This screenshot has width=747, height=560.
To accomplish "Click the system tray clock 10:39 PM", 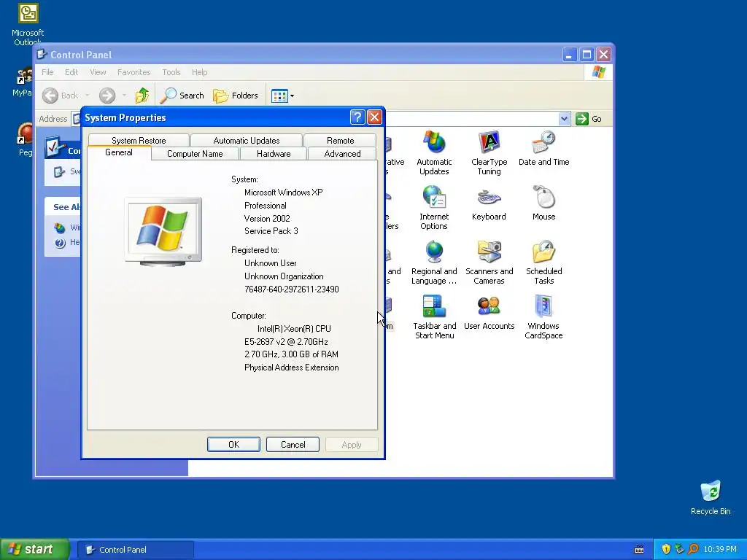I will click(x=720, y=550).
